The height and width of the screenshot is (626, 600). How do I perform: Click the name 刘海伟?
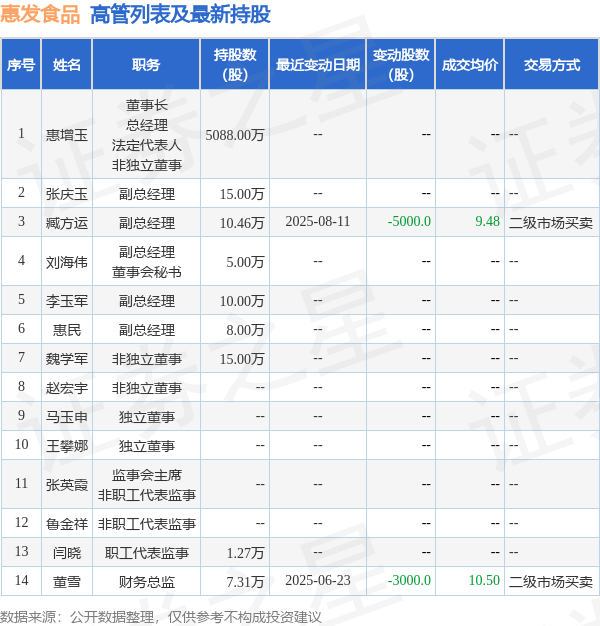[x=67, y=262]
